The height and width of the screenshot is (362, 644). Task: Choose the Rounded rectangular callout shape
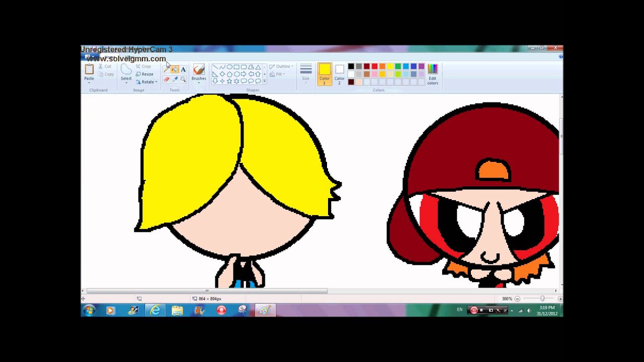pyautogui.click(x=244, y=81)
